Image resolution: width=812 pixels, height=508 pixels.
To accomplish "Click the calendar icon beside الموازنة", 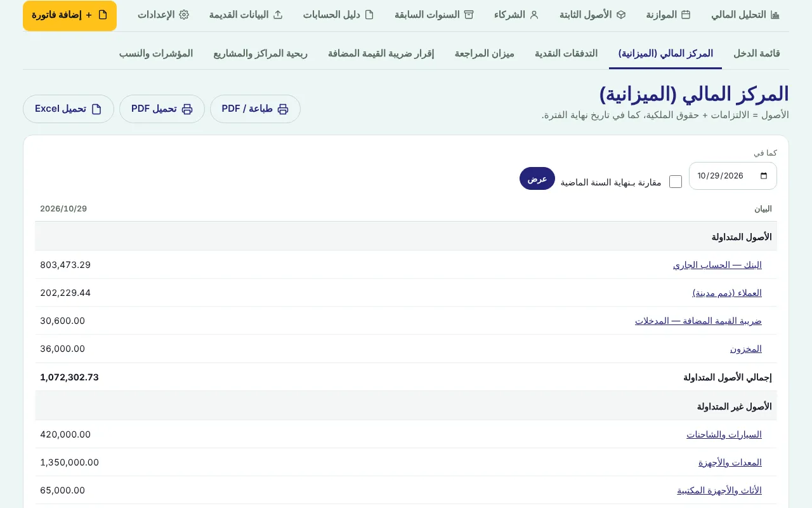I will pyautogui.click(x=686, y=15).
